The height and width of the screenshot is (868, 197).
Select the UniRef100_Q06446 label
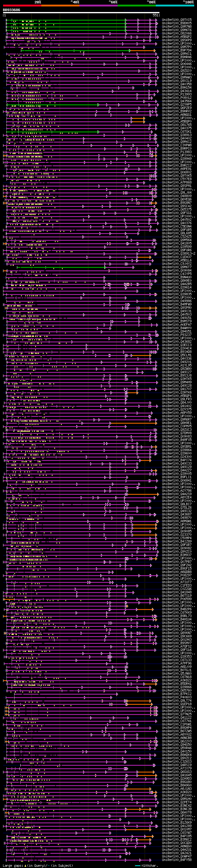(x=176, y=64)
